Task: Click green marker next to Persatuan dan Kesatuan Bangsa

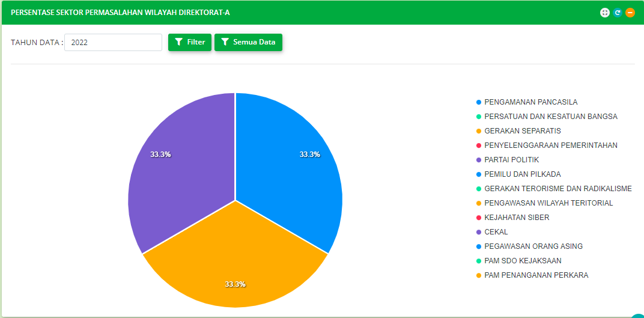Action: pos(479,117)
